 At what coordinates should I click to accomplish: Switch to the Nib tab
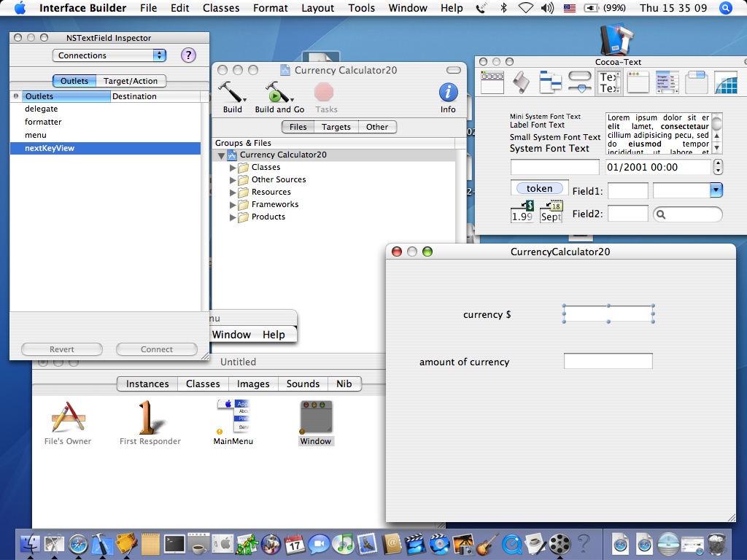tap(344, 384)
